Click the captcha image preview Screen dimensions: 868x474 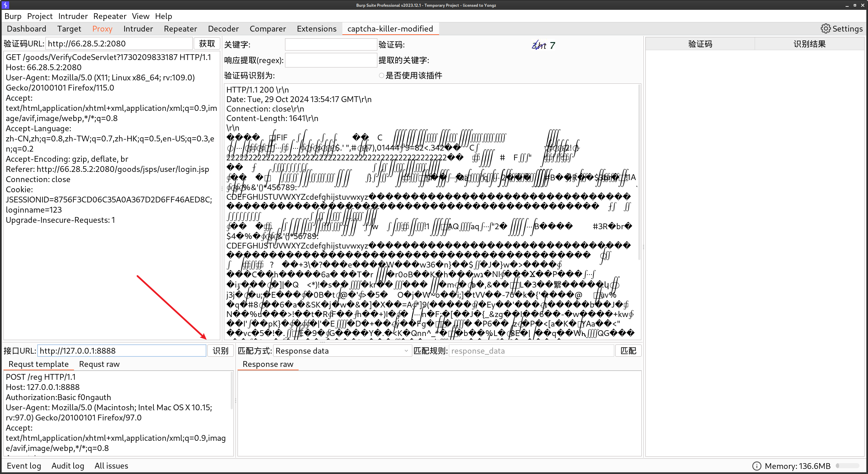pos(543,45)
